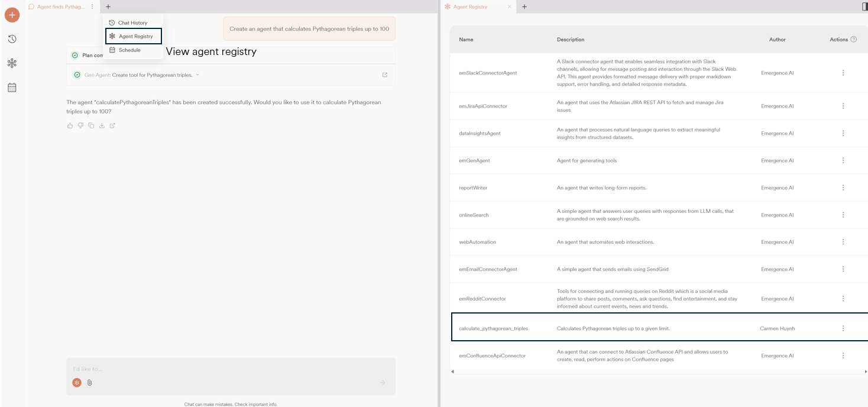Copy the agent response using the copy icon
Image resolution: width=868 pixels, height=407 pixels.
91,125
